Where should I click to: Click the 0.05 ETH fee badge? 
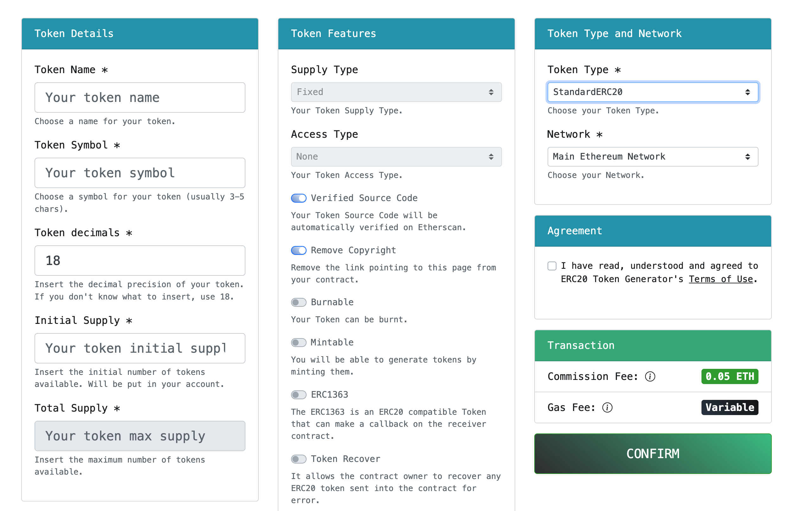pos(729,376)
